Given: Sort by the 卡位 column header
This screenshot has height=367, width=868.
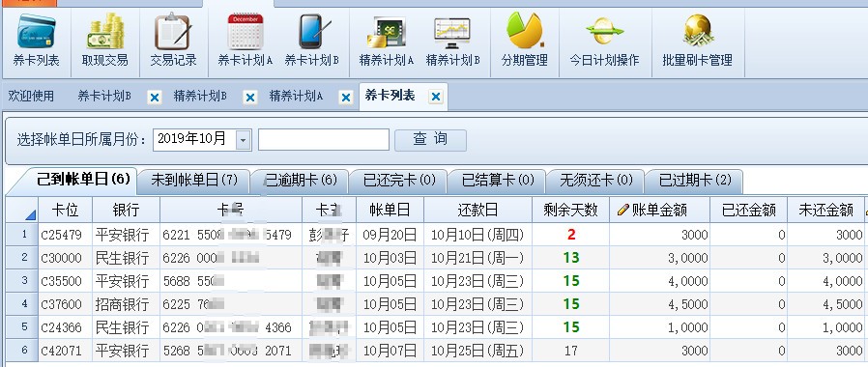Looking at the screenshot, I should [66, 210].
